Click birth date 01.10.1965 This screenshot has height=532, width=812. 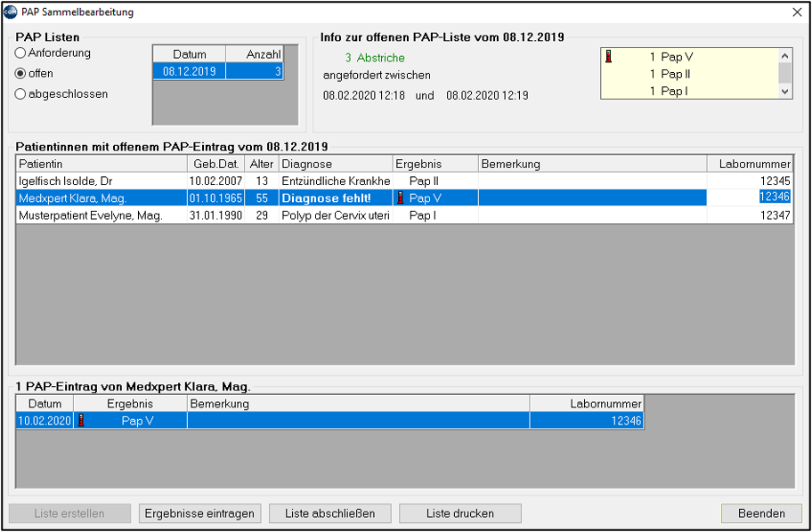tap(216, 198)
